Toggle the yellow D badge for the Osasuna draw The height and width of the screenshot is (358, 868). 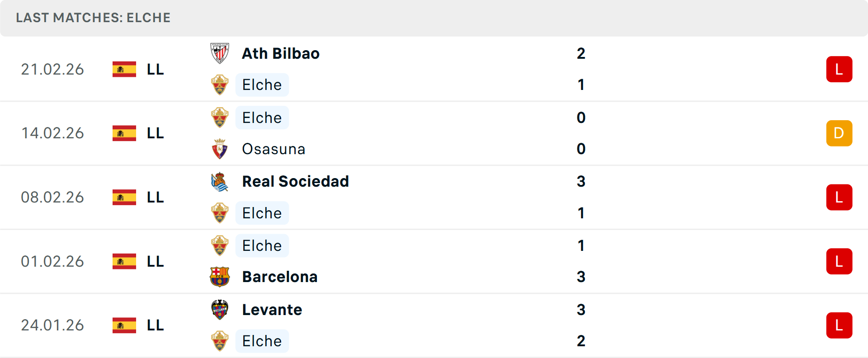pyautogui.click(x=840, y=133)
